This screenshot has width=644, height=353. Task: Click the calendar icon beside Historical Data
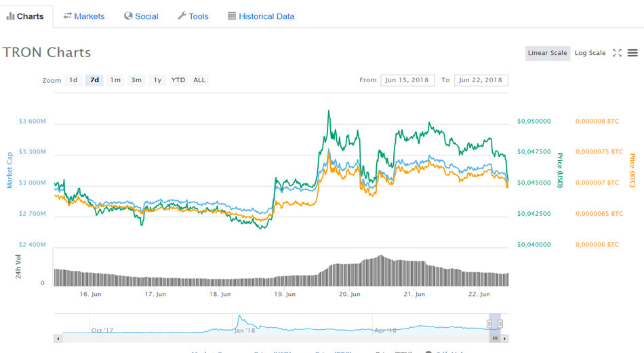click(232, 16)
